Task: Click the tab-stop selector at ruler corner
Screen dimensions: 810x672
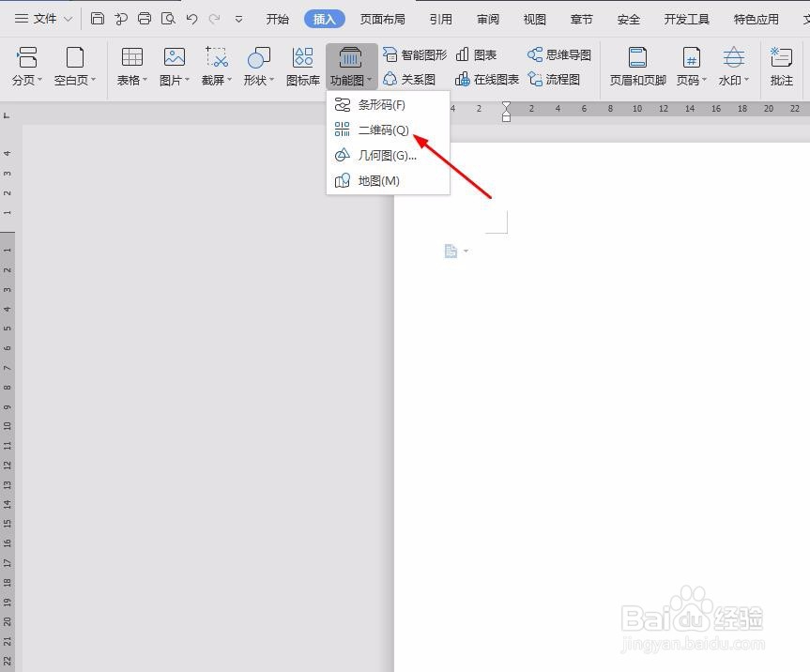Action: point(7,115)
